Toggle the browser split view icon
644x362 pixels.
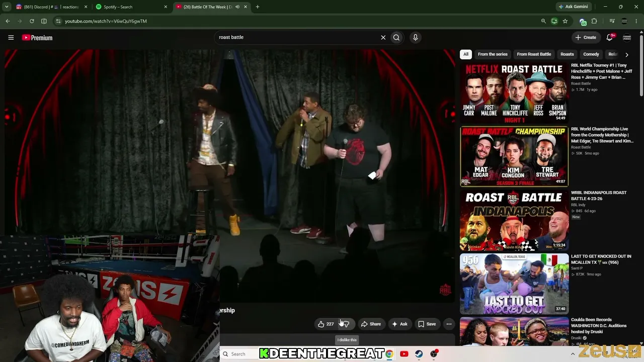pos(44,21)
